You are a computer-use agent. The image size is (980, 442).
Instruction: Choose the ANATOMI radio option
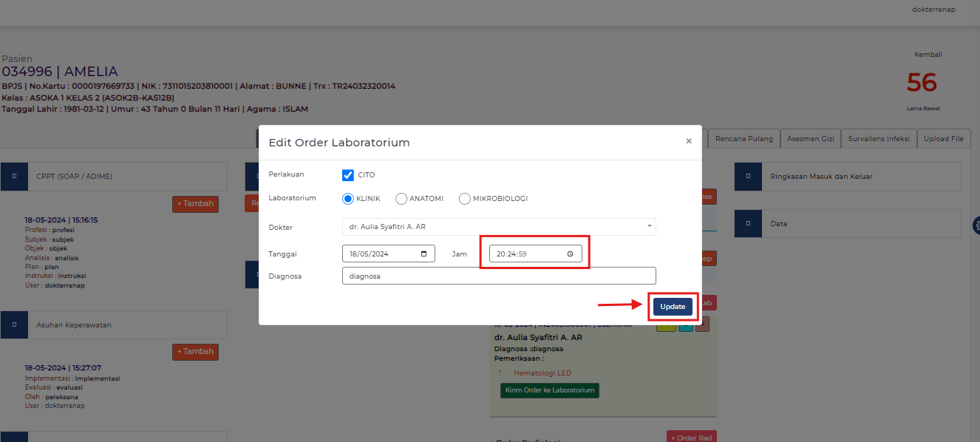click(401, 198)
